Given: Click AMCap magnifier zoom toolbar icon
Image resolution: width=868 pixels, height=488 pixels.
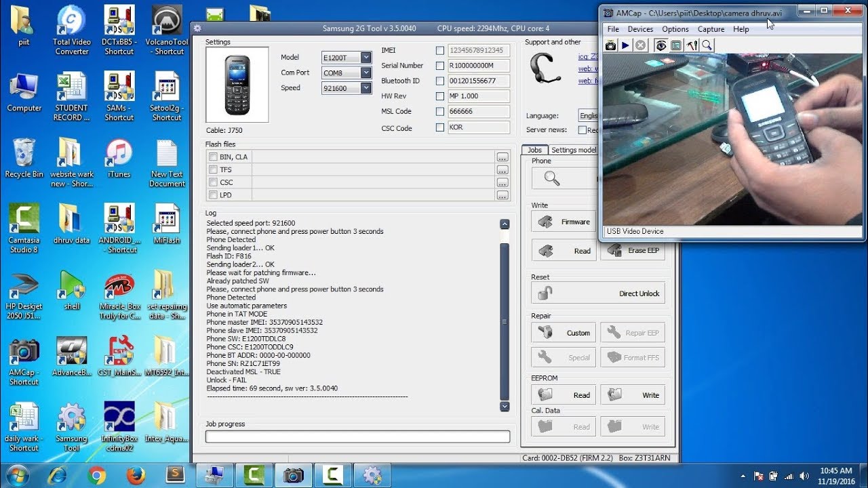Looking at the screenshot, I should tap(707, 45).
